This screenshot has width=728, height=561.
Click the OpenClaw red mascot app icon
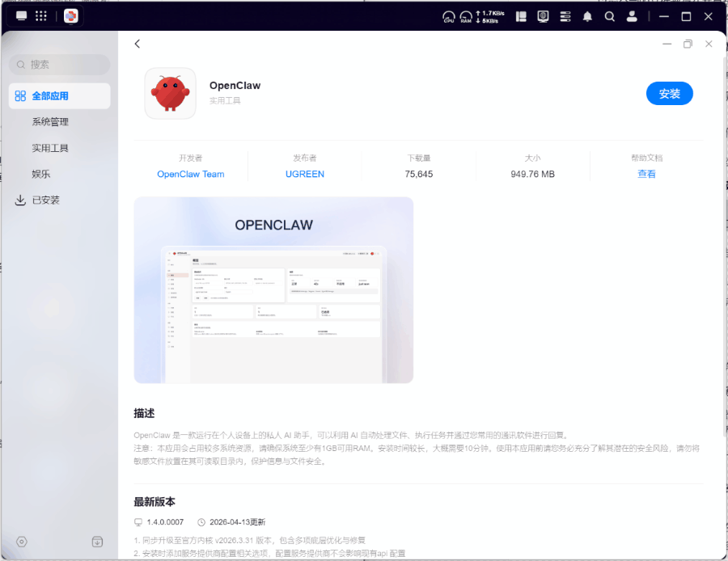pos(170,93)
